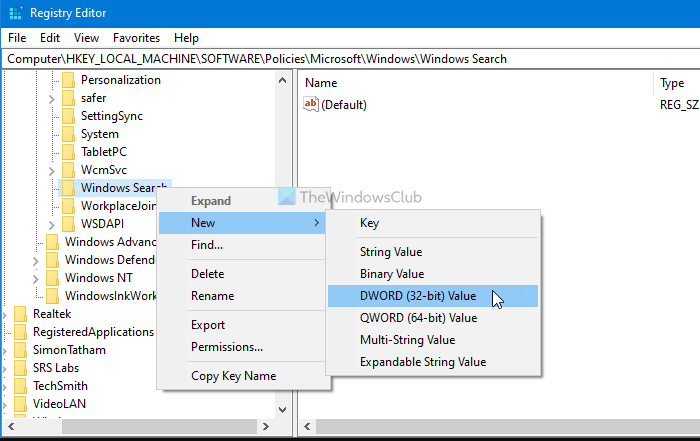
Task: Click Copy Key Name option
Action: tap(233, 376)
